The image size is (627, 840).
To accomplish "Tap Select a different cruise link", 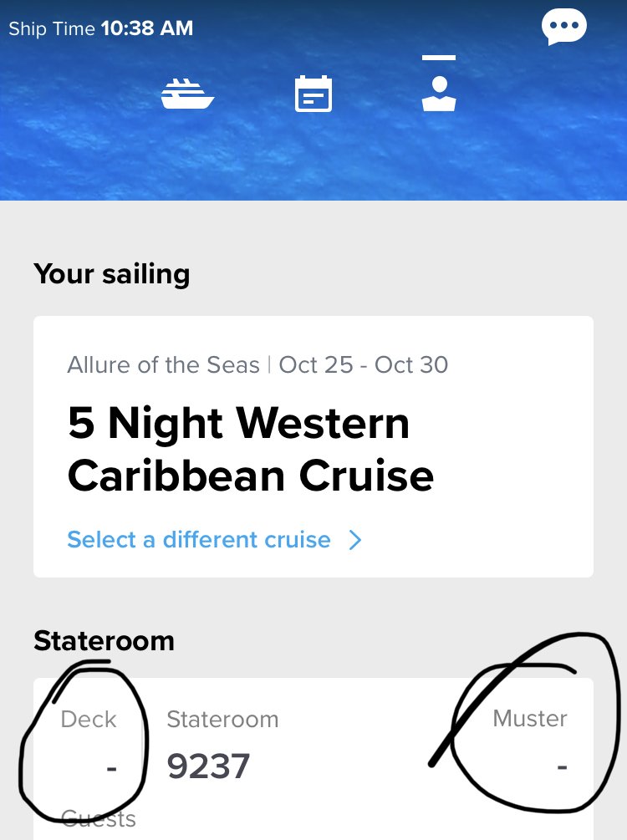I will click(199, 540).
